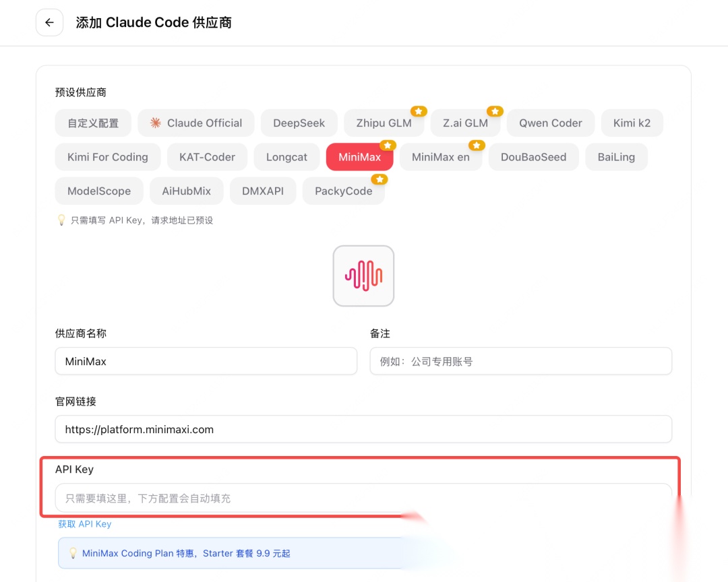The height and width of the screenshot is (582, 728).
Task: Pick the Zhipu GLM preset
Action: click(x=384, y=123)
